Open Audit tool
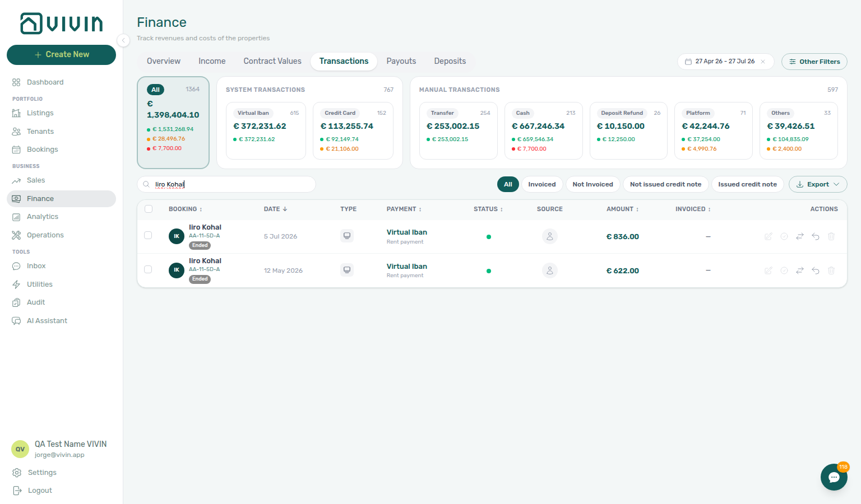861x504 pixels. pyautogui.click(x=61, y=302)
